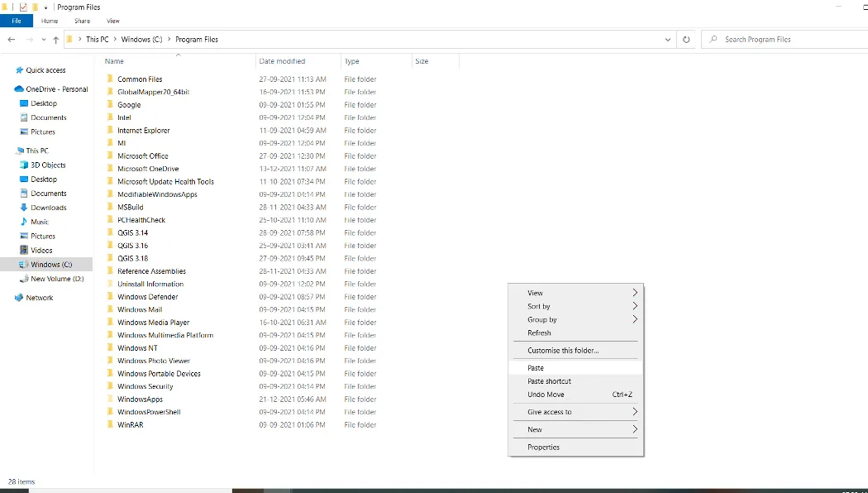
Task: Open the quick access toolbar dropdown arrow
Action: click(x=45, y=7)
